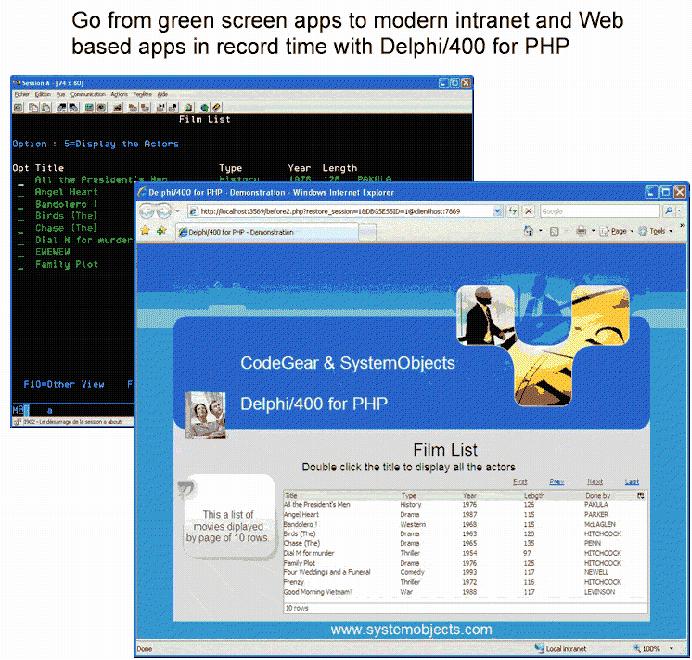
Task: Click the Internet Explorer Forward arrow button
Action: click(163, 211)
